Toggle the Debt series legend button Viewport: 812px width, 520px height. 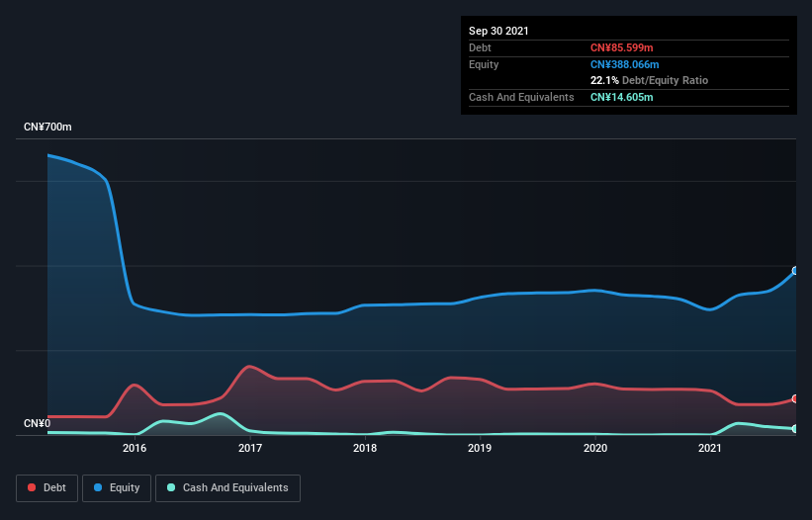click(x=47, y=488)
